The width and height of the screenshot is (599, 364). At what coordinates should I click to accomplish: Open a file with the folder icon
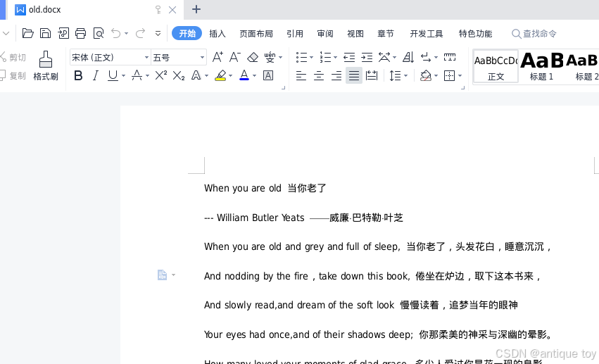tap(27, 33)
